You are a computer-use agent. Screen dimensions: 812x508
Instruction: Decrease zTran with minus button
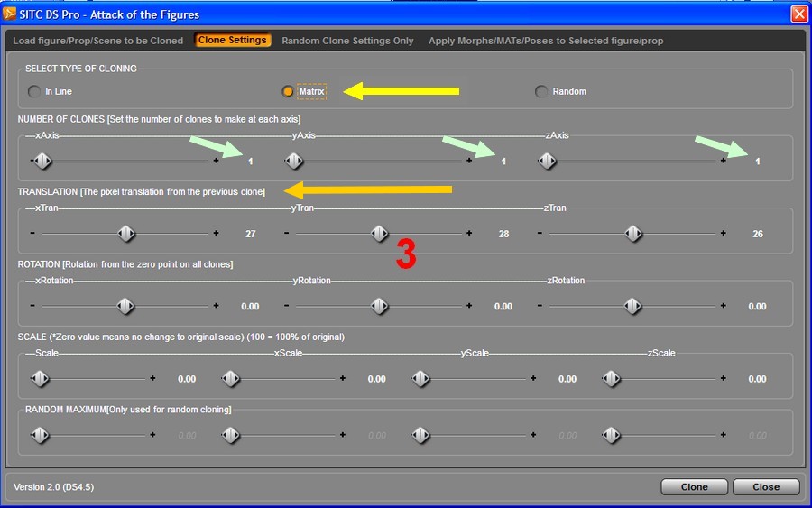540,233
